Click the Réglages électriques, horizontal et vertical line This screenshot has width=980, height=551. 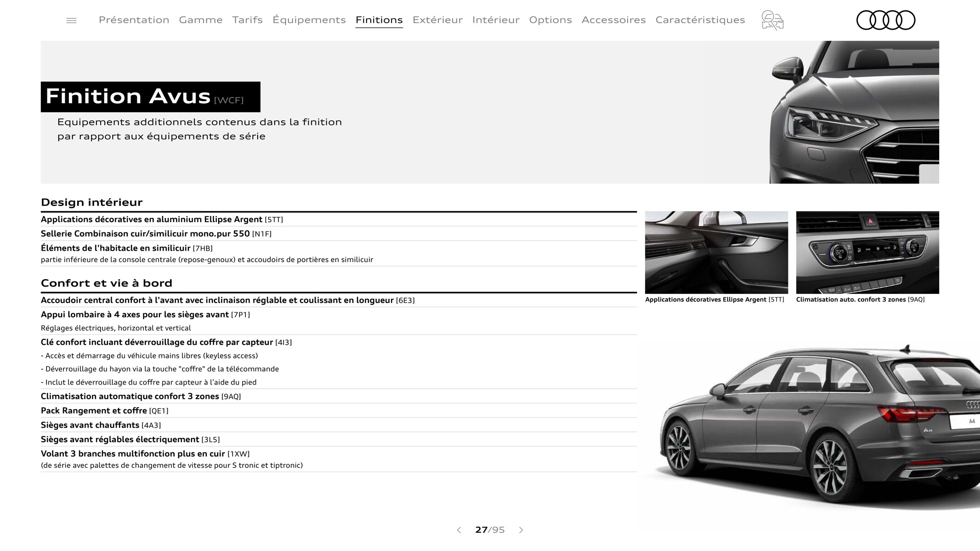coord(116,328)
